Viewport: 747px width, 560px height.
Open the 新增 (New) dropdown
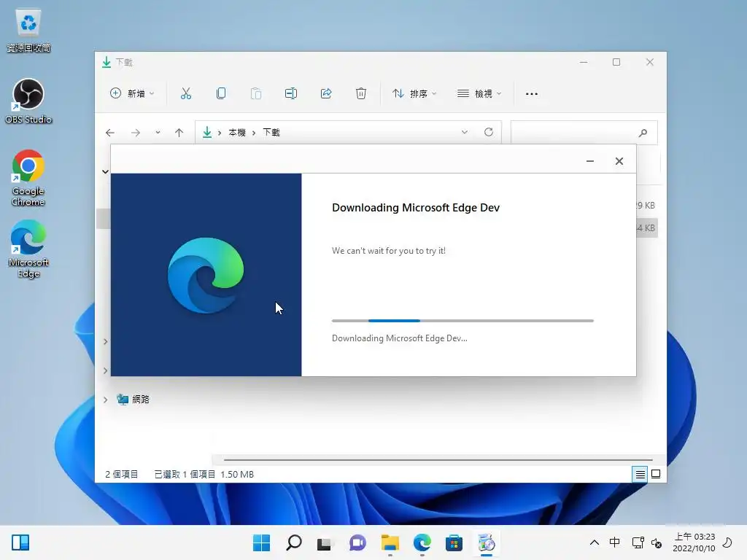[132, 93]
